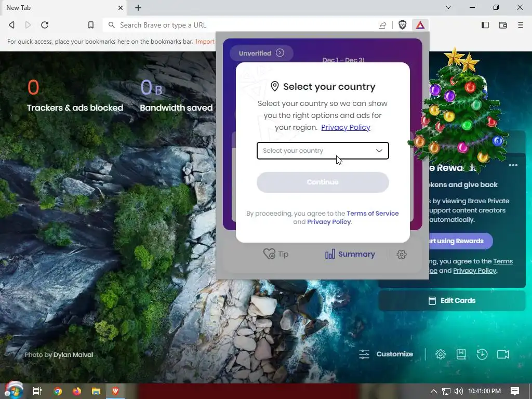Bookmark this tab with the bookmark icon
Screen dimensions: 532x399
[x=90, y=25]
